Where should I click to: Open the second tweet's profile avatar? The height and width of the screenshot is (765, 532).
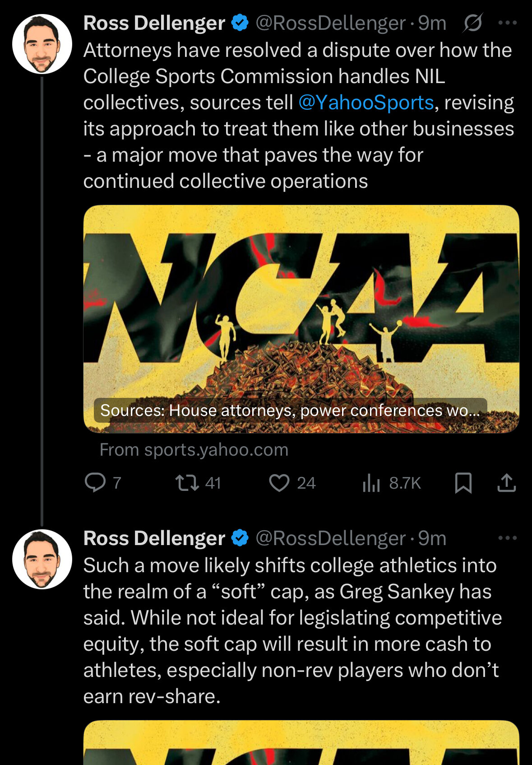click(x=42, y=559)
